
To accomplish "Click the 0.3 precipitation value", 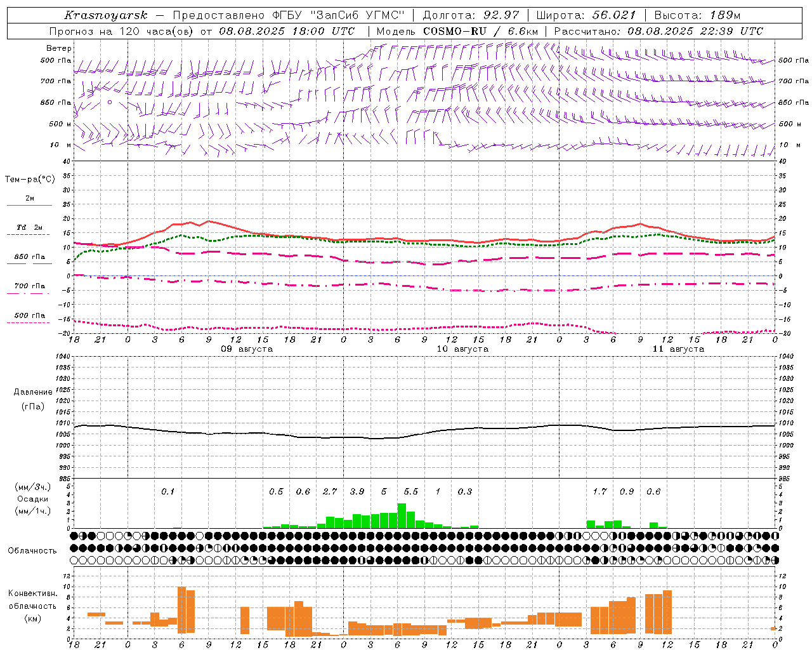I will 465,492.
